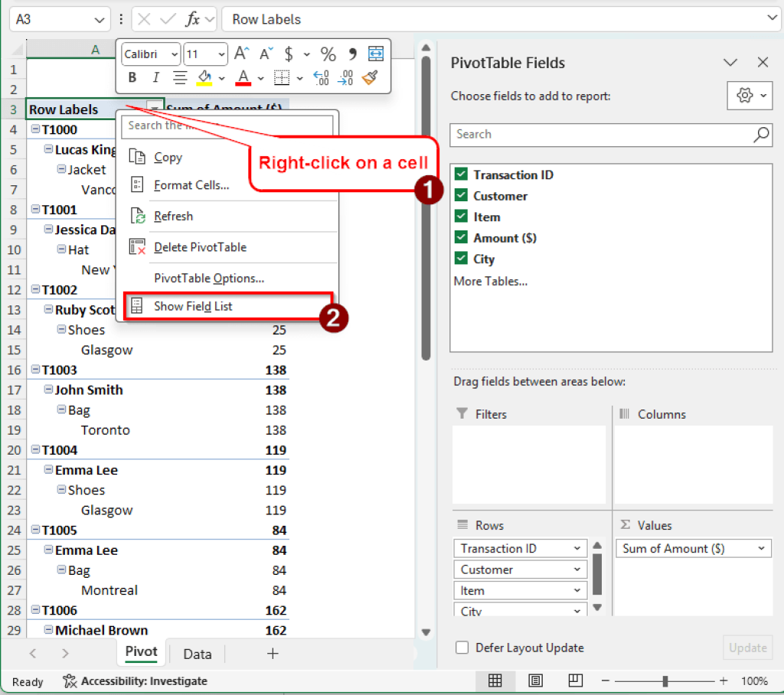Uncheck the Amount ($) field
This screenshot has height=695, width=784.
pyautogui.click(x=460, y=237)
